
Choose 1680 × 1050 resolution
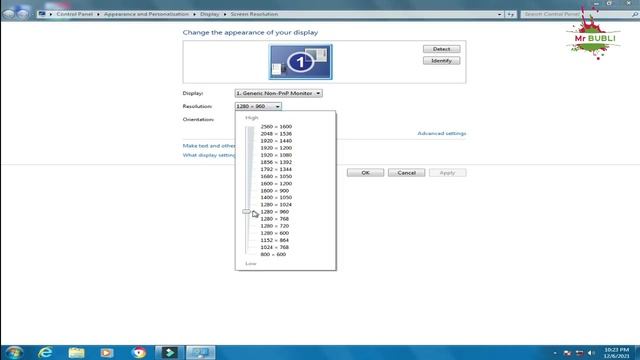[x=276, y=176]
